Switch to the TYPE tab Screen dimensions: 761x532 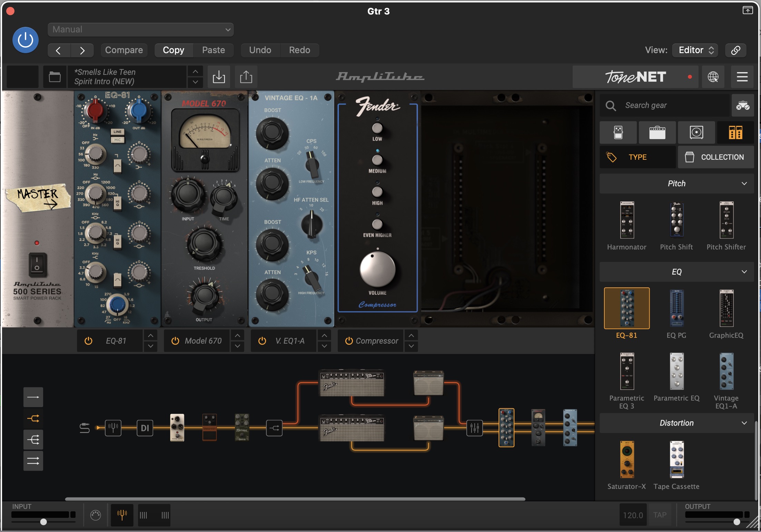638,157
